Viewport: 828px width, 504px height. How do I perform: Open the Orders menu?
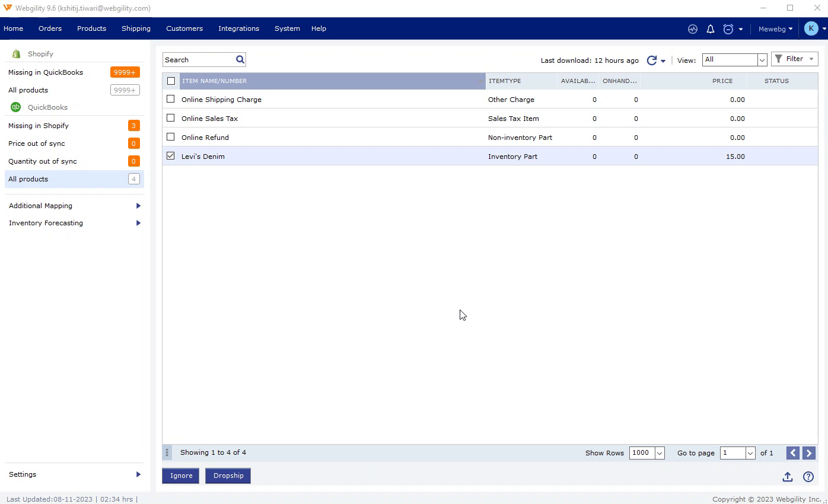[x=50, y=28]
